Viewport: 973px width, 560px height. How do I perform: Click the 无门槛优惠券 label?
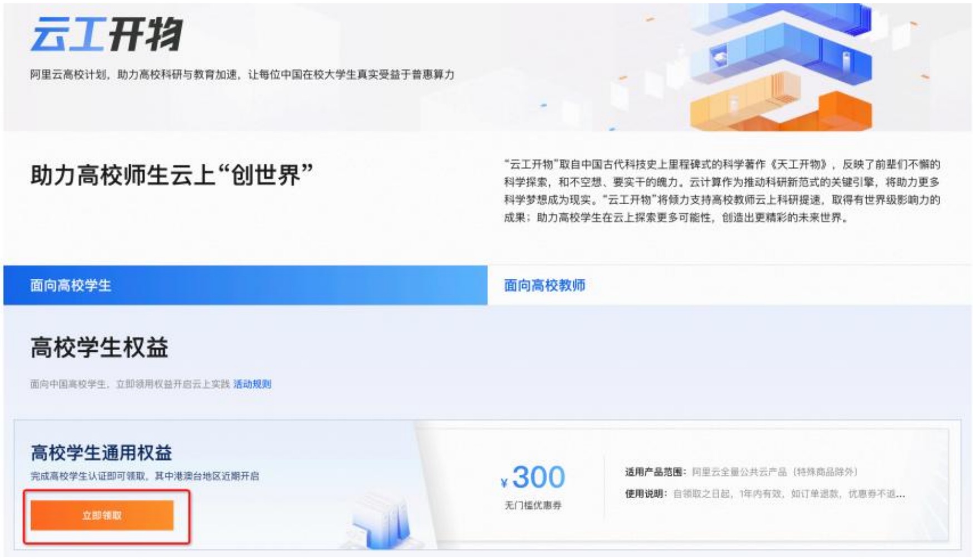[533, 505]
